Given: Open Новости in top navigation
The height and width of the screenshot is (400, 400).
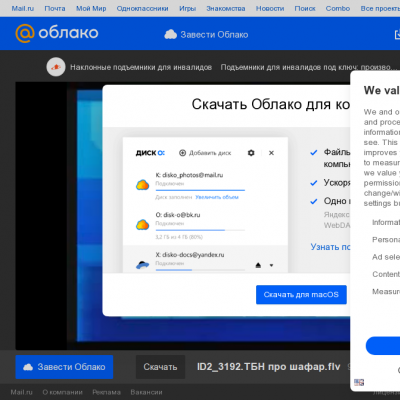Looking at the screenshot, I should pyautogui.click(x=270, y=8).
